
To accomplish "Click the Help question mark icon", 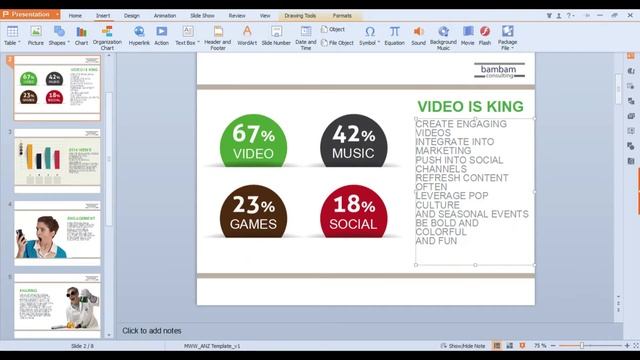I will pos(569,16).
